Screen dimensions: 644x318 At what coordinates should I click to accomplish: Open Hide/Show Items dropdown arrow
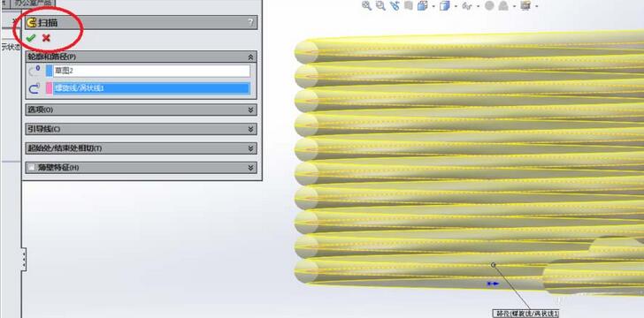478,6
